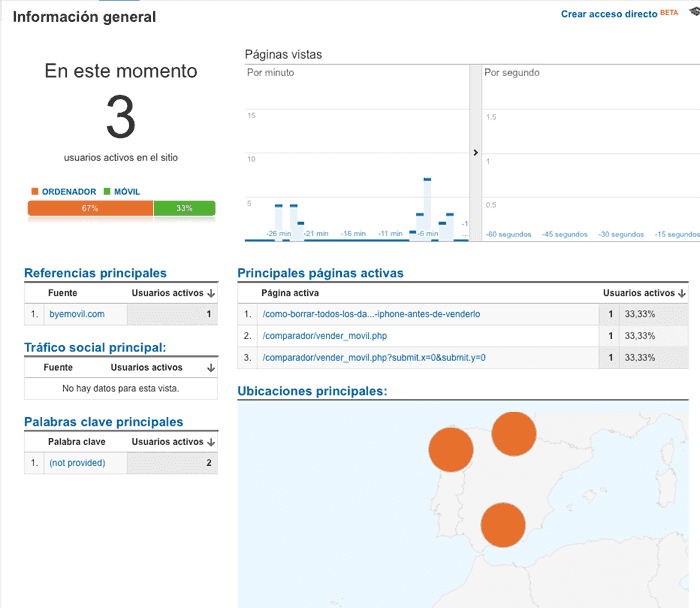Click the green MÓVIL legend square
The height and width of the screenshot is (608, 700).
107,192
